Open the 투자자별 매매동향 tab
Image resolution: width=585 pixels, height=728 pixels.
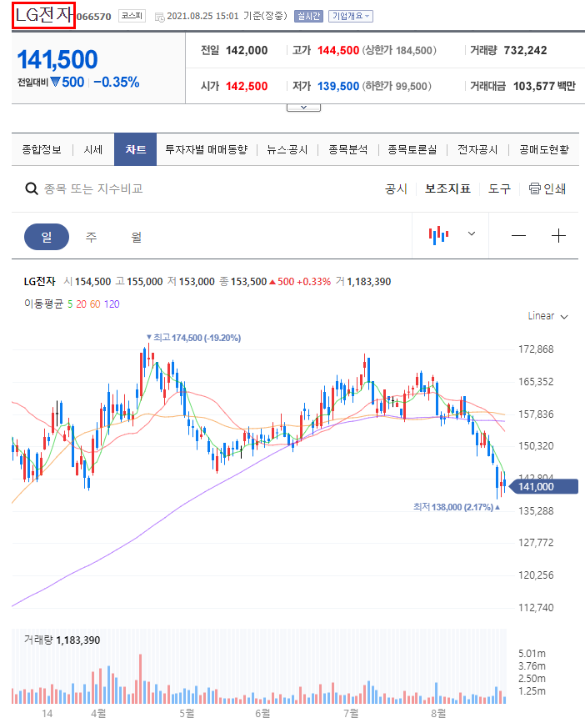pos(207,149)
